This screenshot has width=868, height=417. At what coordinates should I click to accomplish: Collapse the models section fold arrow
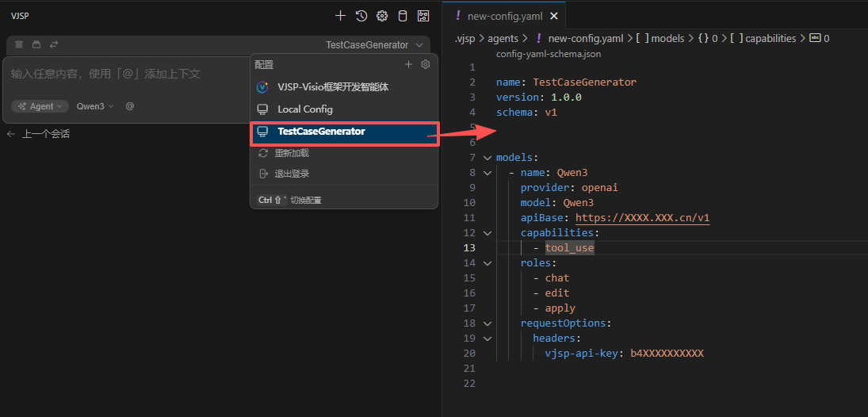[487, 158]
